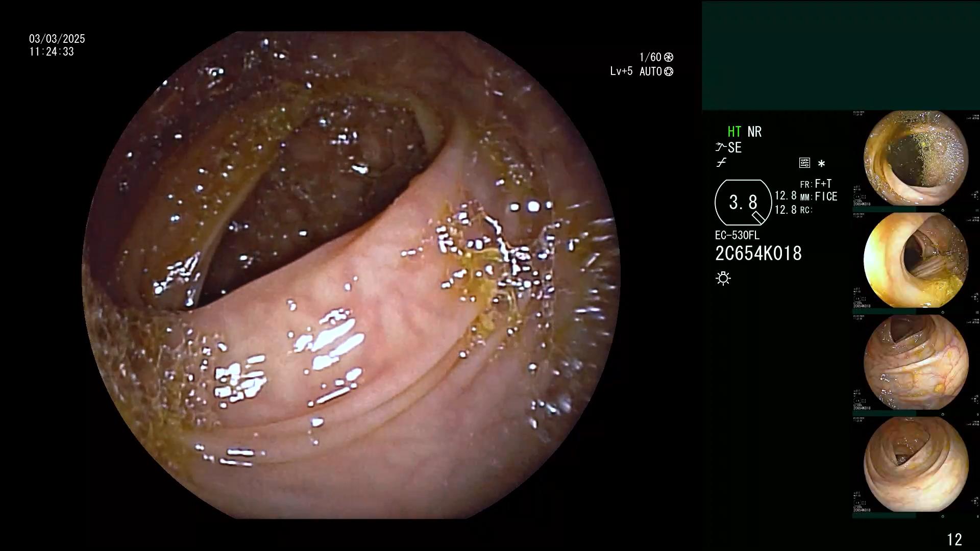Open the third thumbnail showing vascular mucosa
Viewport: 980px width, 551px height.
point(916,362)
